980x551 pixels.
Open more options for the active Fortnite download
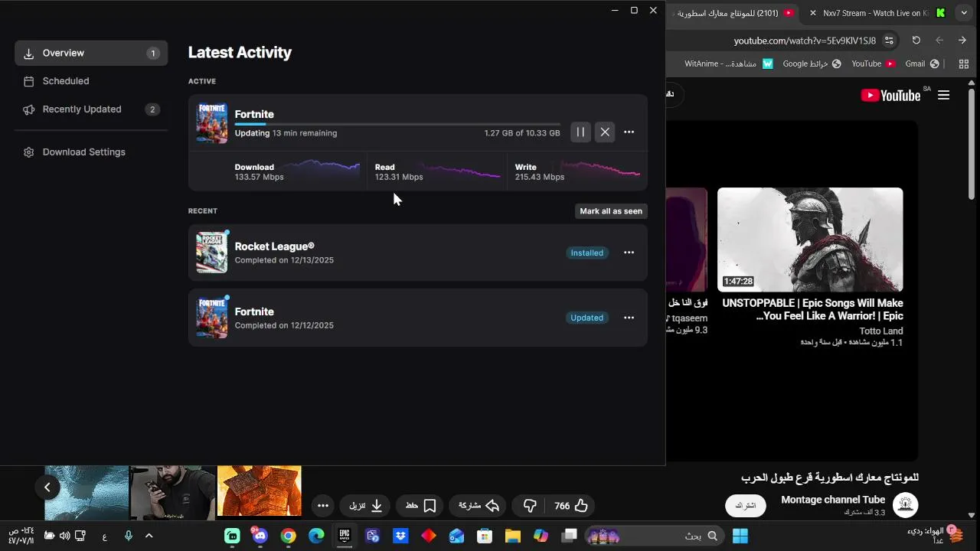point(629,132)
